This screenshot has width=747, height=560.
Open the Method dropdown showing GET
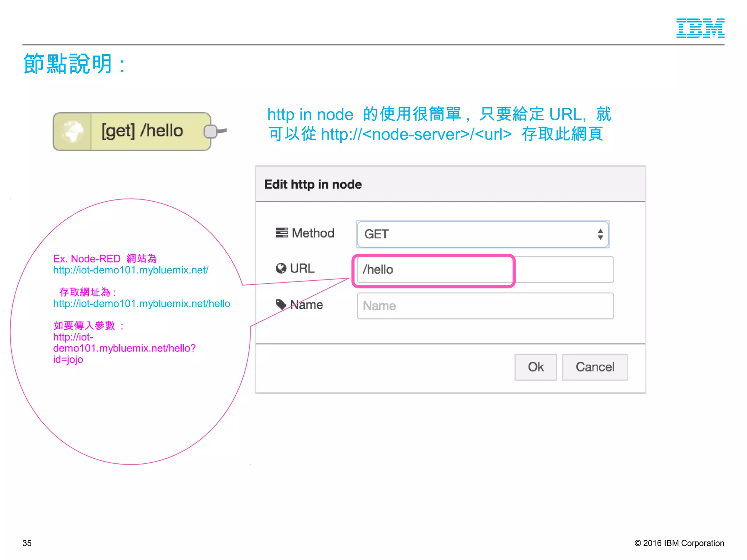[483, 234]
